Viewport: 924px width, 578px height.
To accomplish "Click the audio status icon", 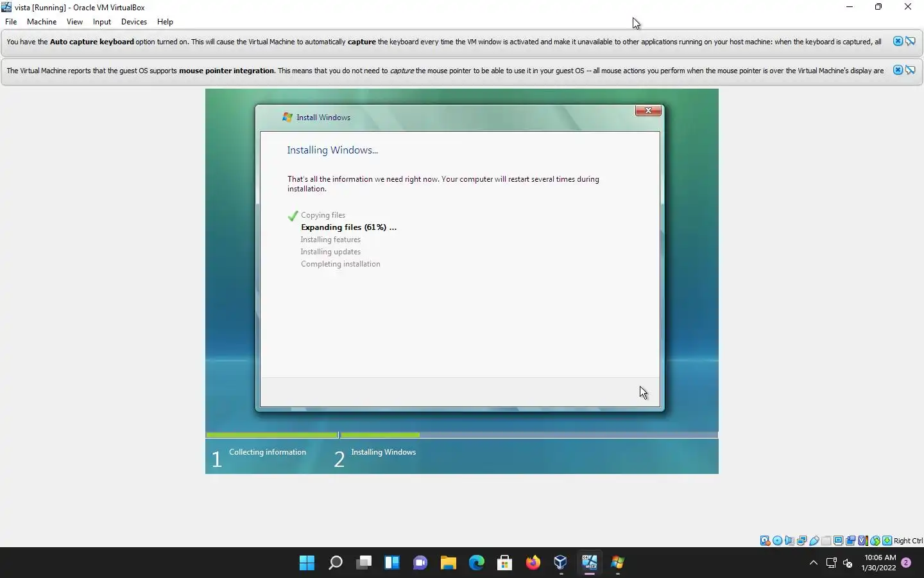I will point(789,541).
